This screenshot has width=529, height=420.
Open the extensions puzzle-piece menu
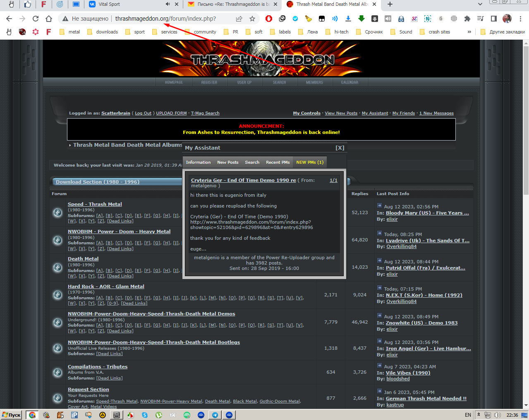coord(467,19)
